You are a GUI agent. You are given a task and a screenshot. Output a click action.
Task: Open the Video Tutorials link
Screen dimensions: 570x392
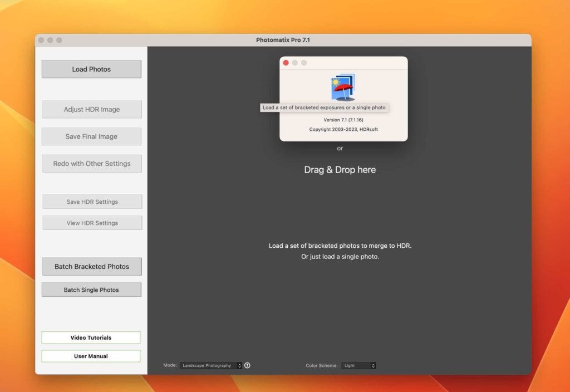[91, 337]
